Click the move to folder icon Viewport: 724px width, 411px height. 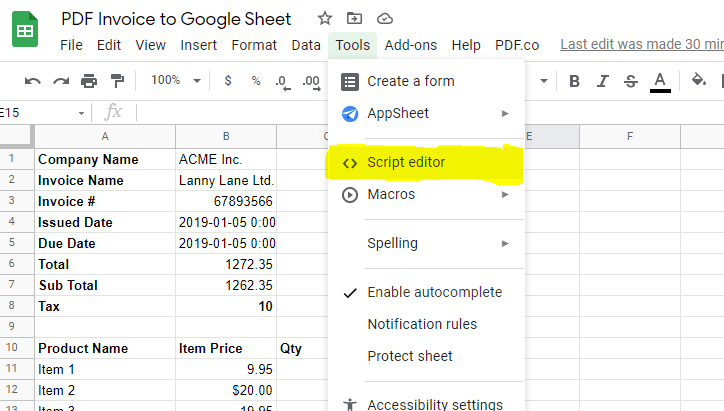354,18
